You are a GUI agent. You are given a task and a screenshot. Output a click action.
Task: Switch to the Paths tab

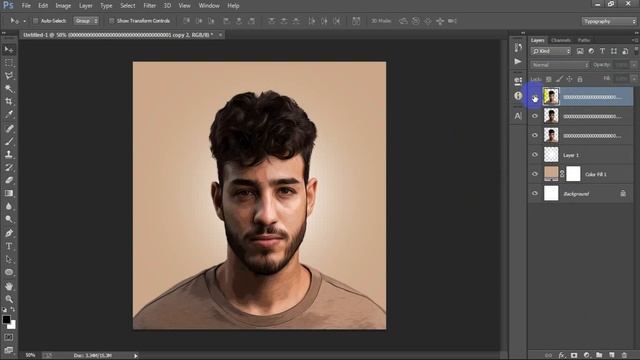pyautogui.click(x=584, y=40)
